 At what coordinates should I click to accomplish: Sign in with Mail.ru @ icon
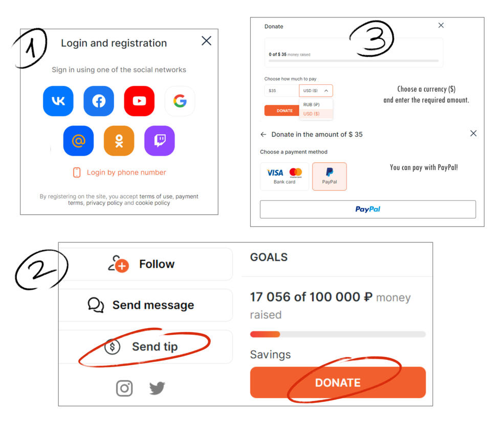(78, 141)
